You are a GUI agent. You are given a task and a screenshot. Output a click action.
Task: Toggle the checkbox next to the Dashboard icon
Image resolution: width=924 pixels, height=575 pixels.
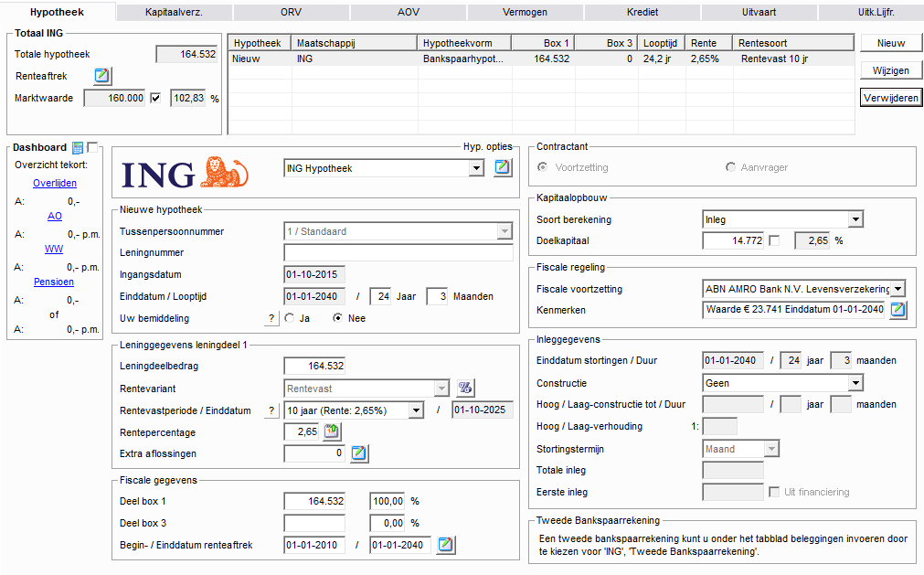[x=92, y=147]
